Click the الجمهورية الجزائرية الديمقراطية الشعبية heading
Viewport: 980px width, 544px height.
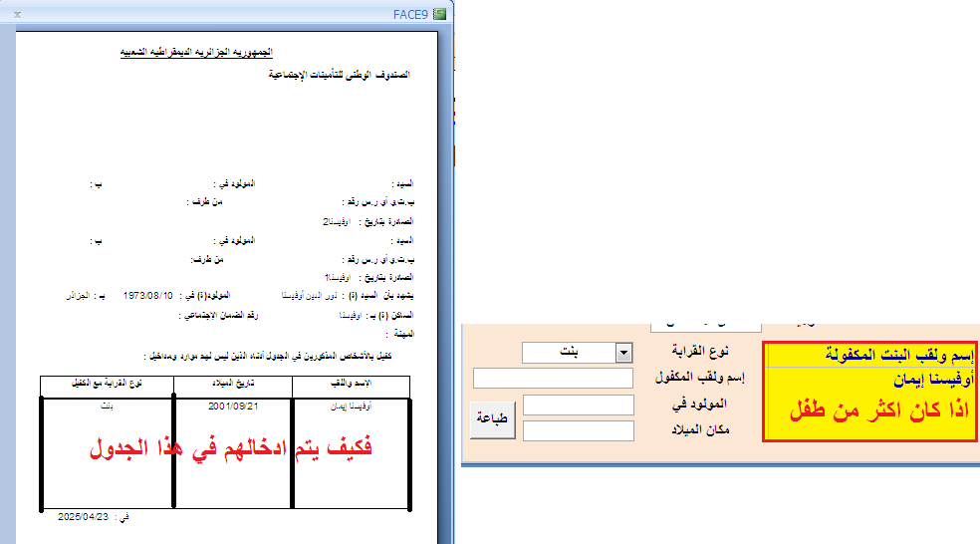pos(196,53)
